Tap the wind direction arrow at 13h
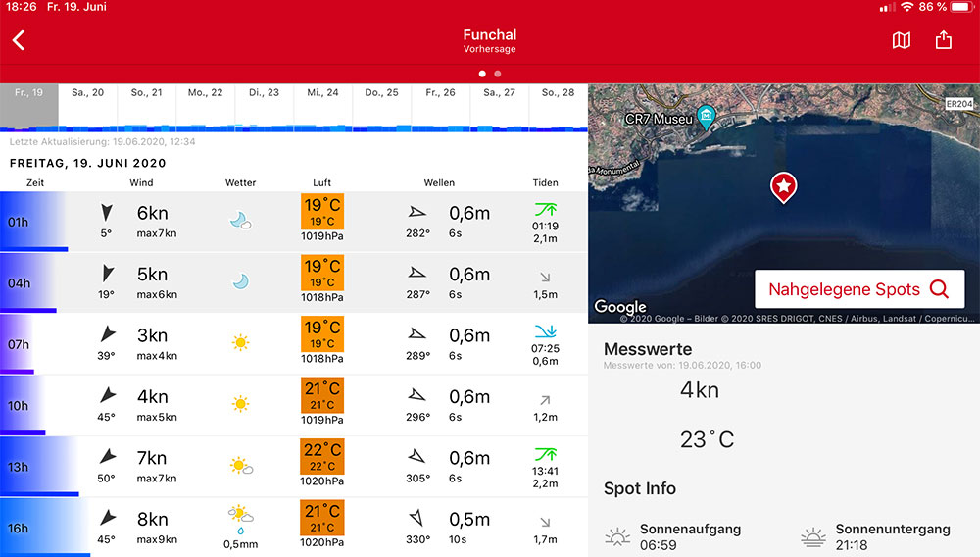 click(107, 457)
